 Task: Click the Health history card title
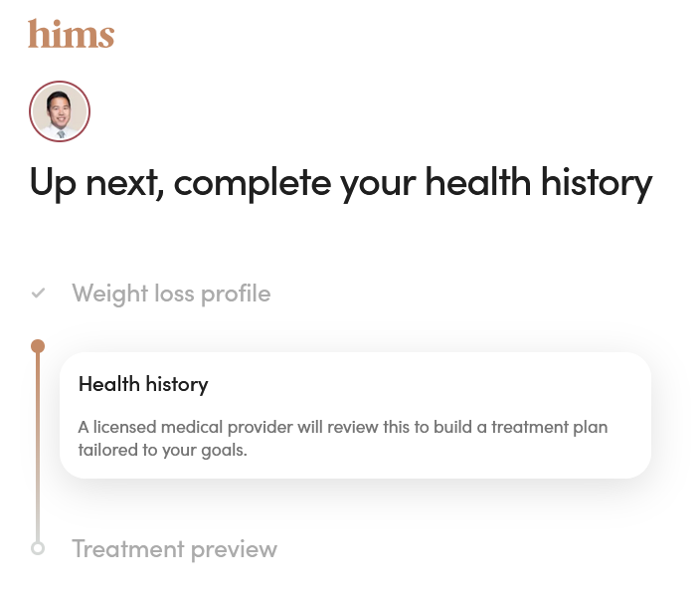(x=143, y=384)
